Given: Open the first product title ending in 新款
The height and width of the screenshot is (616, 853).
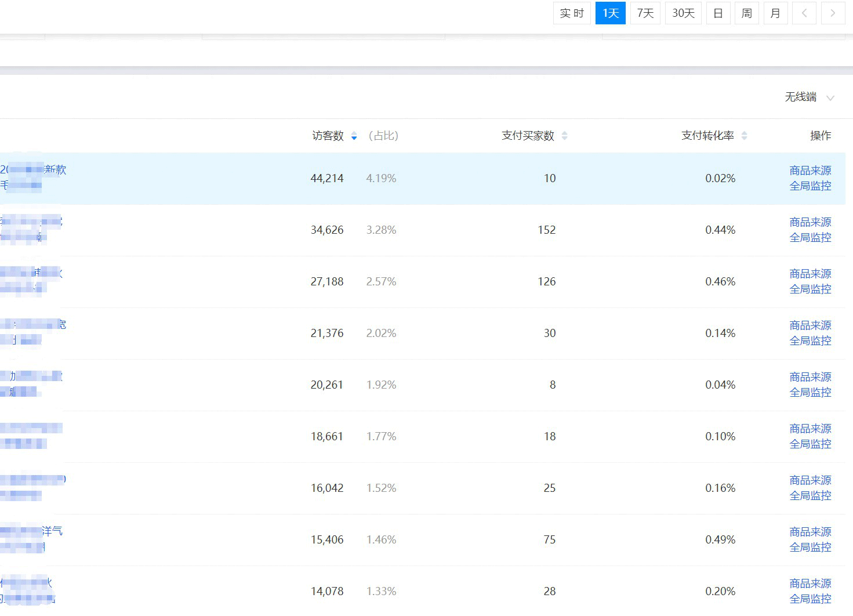Looking at the screenshot, I should click(34, 170).
